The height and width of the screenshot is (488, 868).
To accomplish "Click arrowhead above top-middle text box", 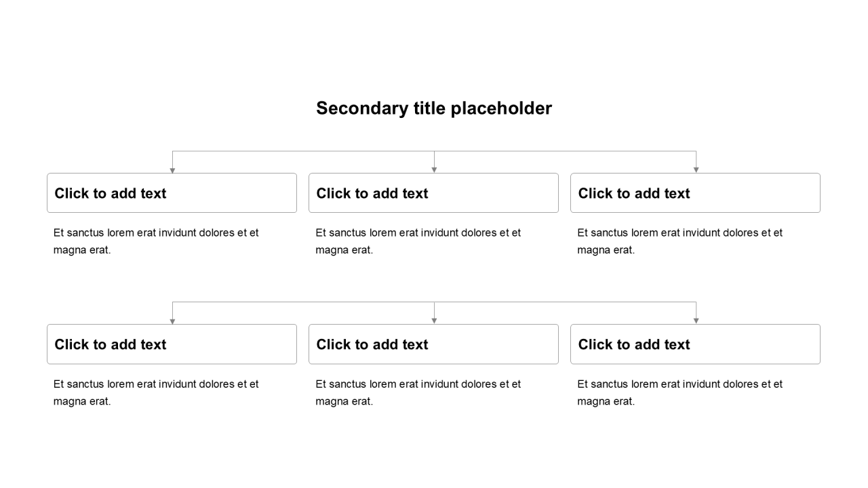I will (x=434, y=170).
